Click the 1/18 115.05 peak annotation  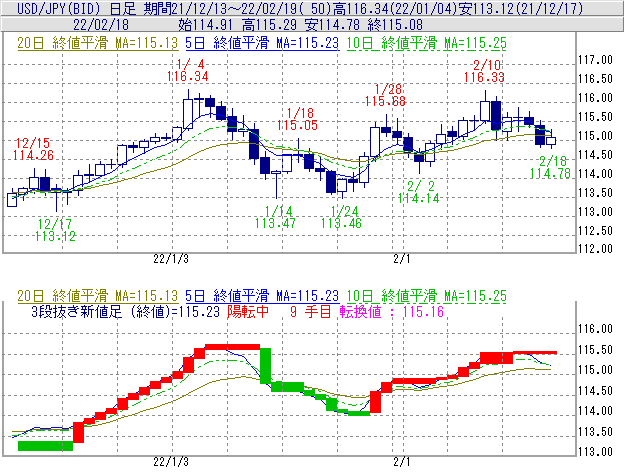click(x=298, y=119)
